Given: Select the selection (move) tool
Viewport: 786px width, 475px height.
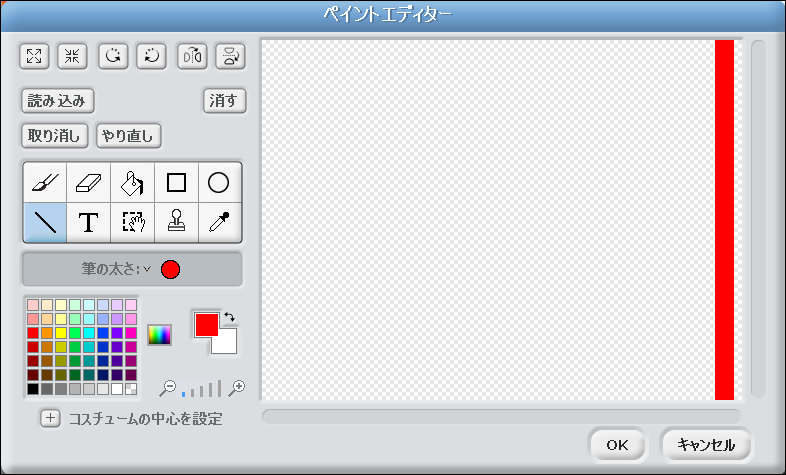Looking at the screenshot, I should [132, 222].
